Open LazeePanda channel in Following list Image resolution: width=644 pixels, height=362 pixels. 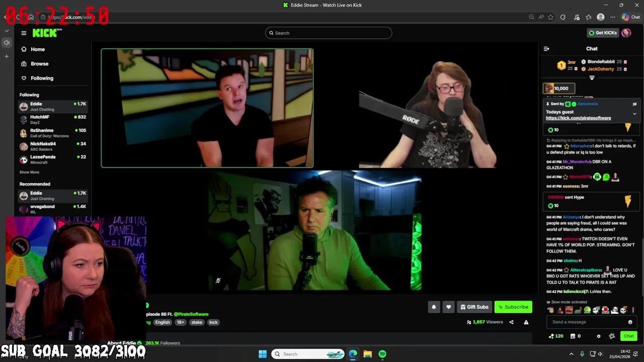click(53, 159)
